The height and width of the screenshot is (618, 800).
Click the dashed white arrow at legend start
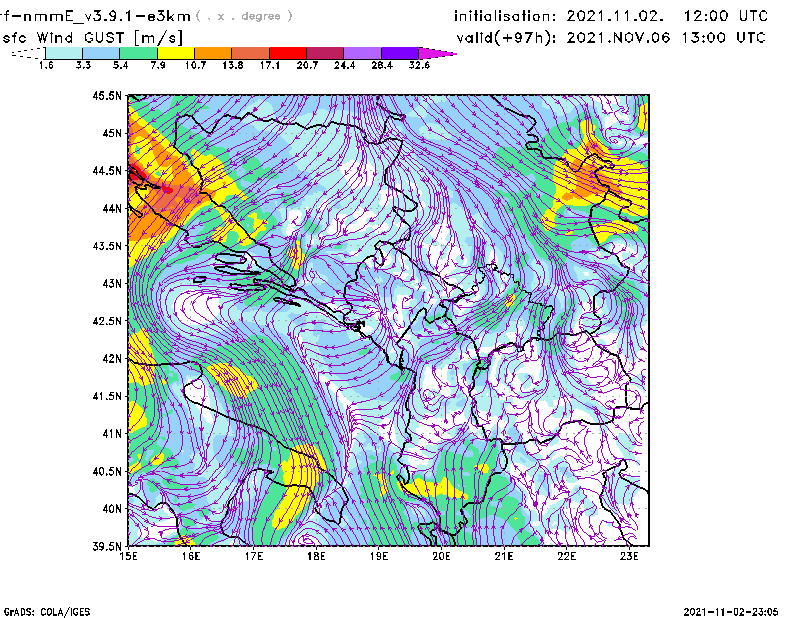click(x=28, y=53)
